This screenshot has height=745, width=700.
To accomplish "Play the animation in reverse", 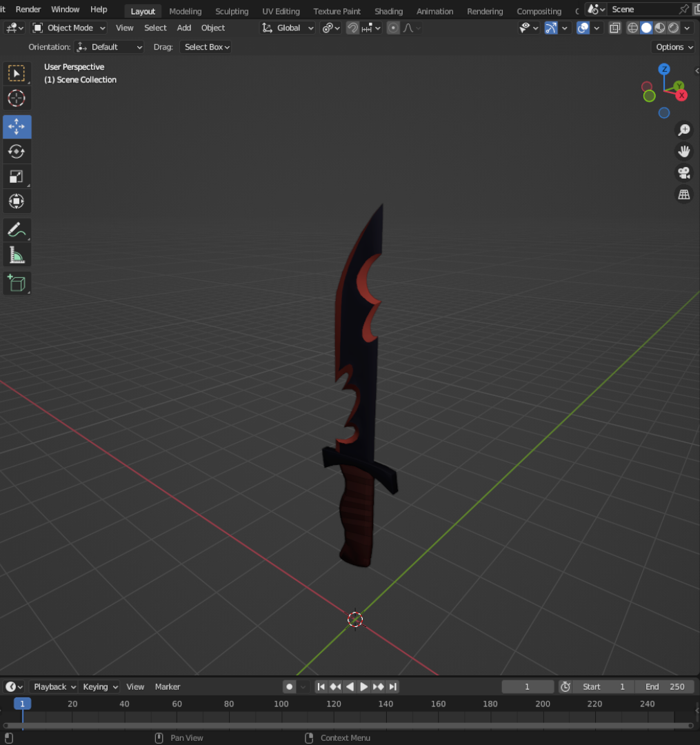I will coord(350,686).
